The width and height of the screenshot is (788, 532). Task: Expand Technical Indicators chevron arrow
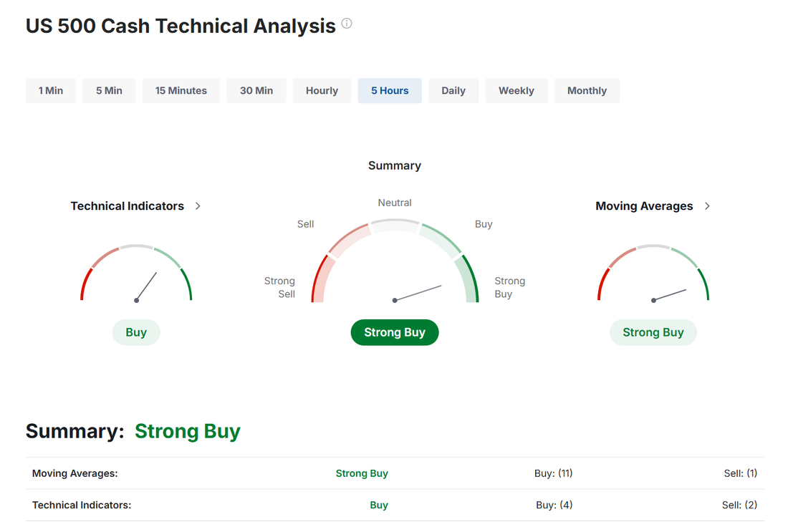pyautogui.click(x=198, y=206)
